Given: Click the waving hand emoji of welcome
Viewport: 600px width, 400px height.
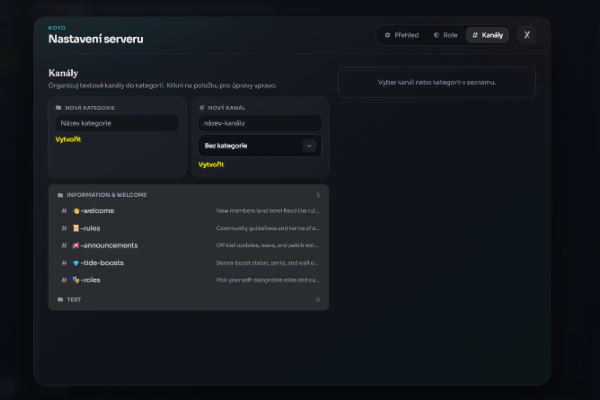Looking at the screenshot, I should 76,211.
